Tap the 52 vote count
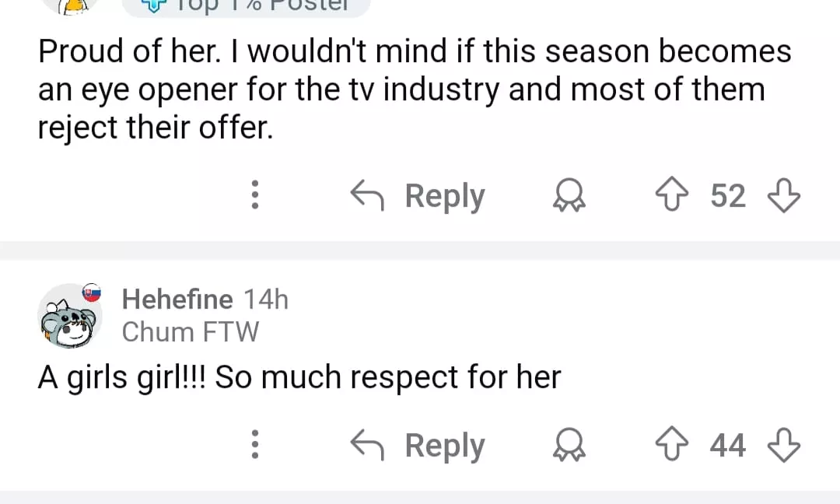840x504 pixels. 728,196
